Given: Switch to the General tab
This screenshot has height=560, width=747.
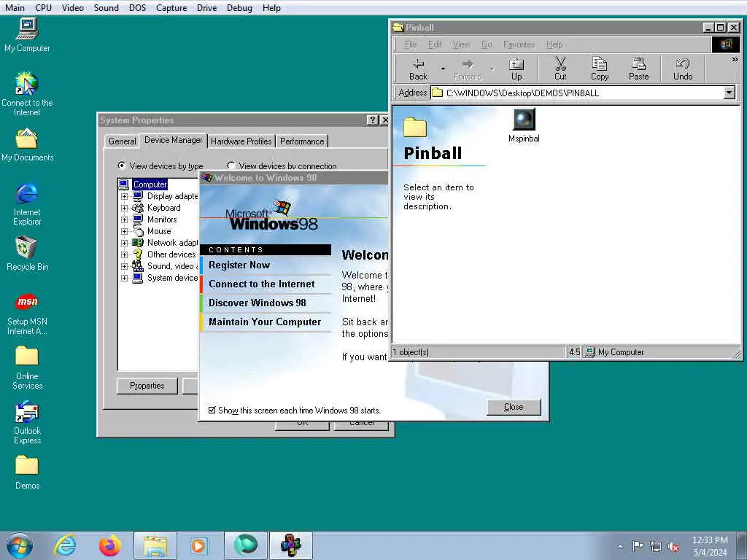Looking at the screenshot, I should coord(122,141).
